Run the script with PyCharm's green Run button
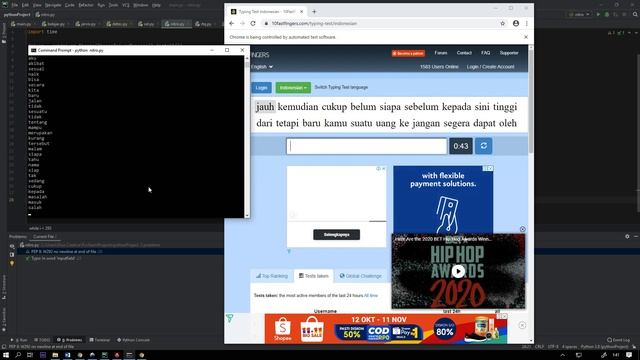 (598, 14)
